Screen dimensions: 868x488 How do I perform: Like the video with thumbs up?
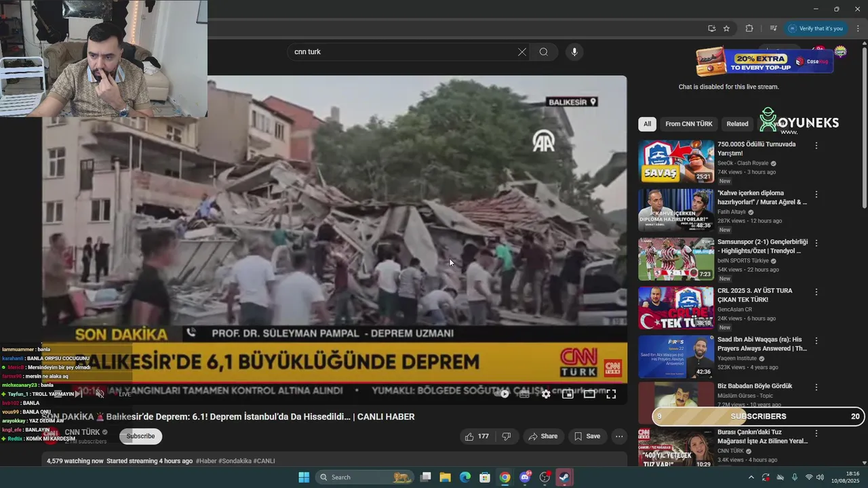476,436
